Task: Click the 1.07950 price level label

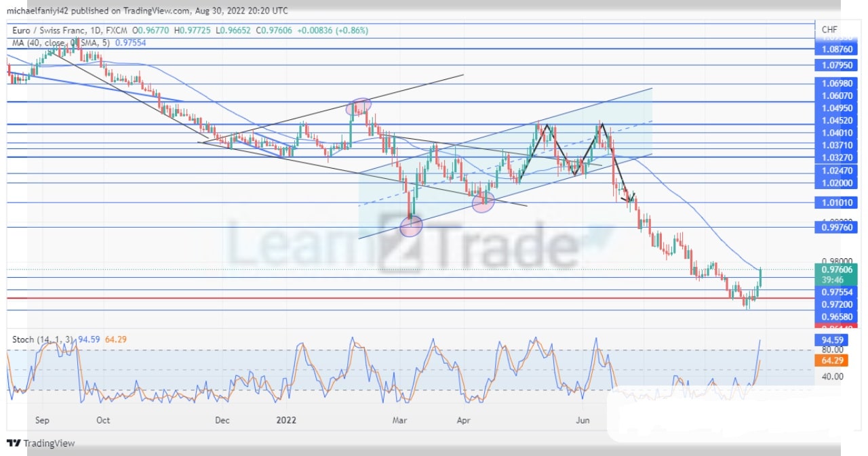Action: point(835,66)
